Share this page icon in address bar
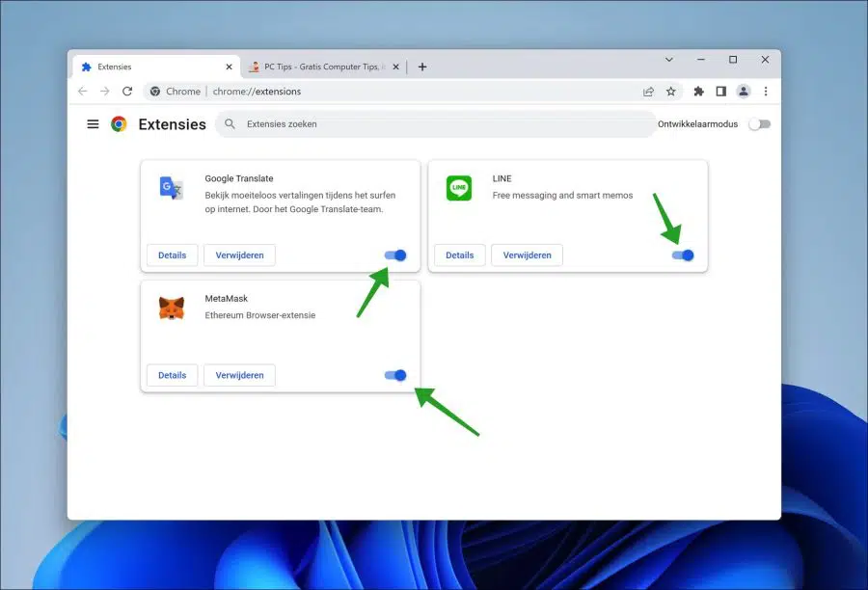Viewport: 868px width, 590px height. (648, 92)
